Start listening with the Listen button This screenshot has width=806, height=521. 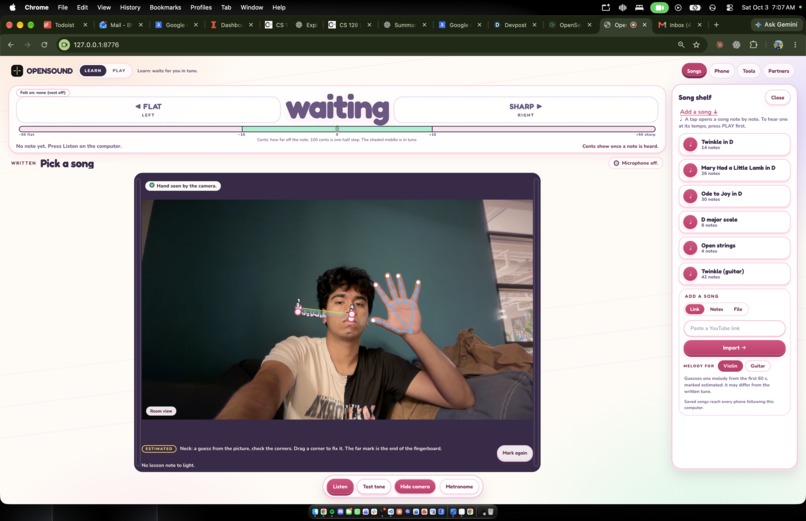coord(340,487)
